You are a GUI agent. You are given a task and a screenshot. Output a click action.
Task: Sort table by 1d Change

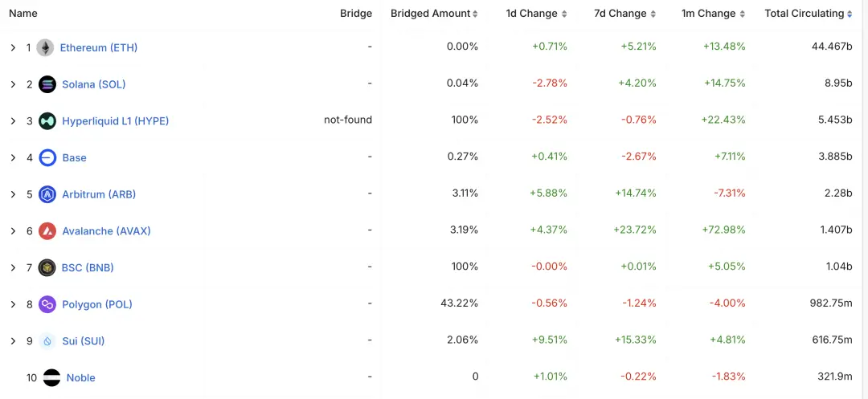point(536,14)
